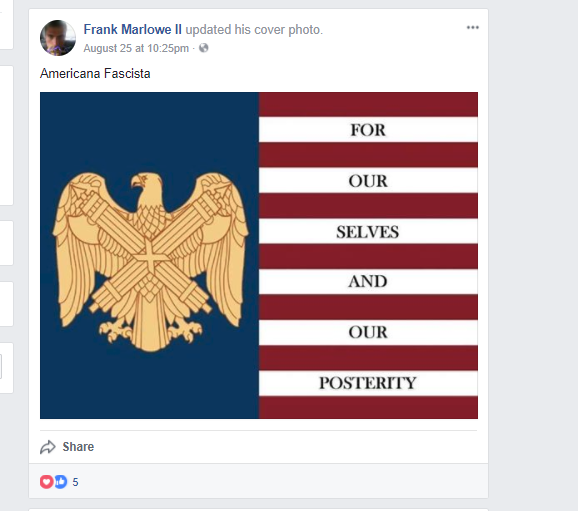Open the Frank Marlowe II profile link
578x511 pixels.
[x=132, y=29]
